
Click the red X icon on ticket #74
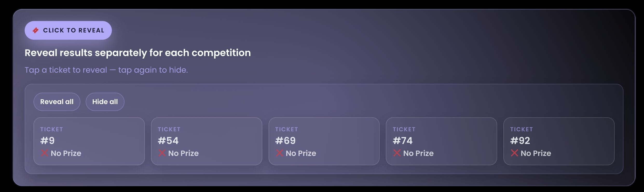click(397, 153)
